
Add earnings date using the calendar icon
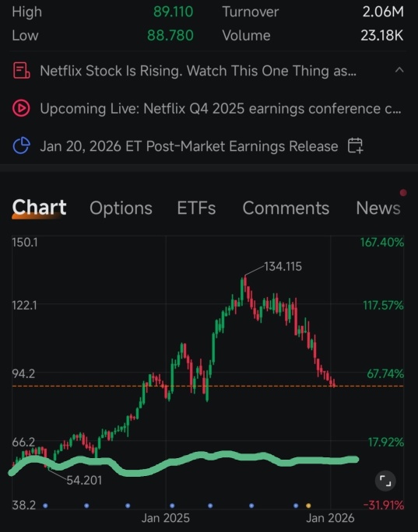[355, 146]
